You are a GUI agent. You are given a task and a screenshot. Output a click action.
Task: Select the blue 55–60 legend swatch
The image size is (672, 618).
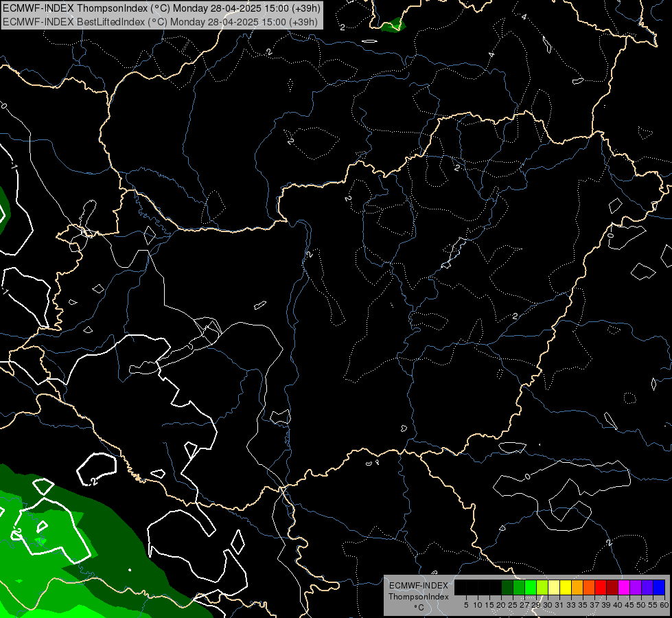[660, 587]
